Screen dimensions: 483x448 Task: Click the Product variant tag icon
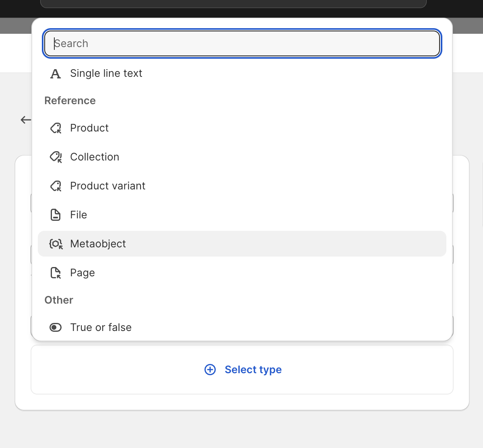click(56, 186)
